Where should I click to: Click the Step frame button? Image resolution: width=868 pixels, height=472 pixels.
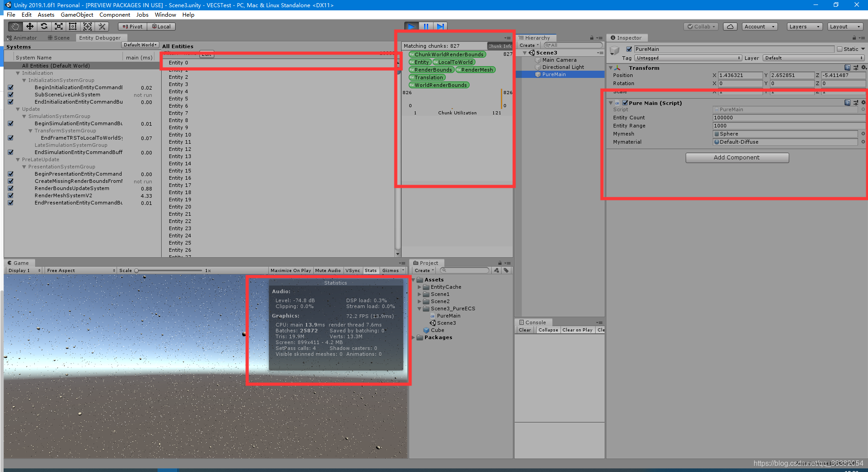coord(441,26)
